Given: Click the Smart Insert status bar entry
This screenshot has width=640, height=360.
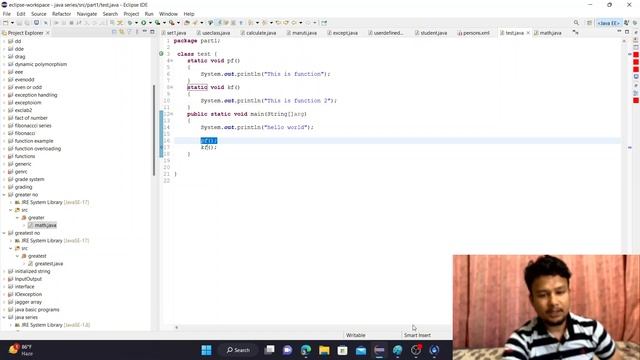Looking at the screenshot, I should click(x=417, y=335).
